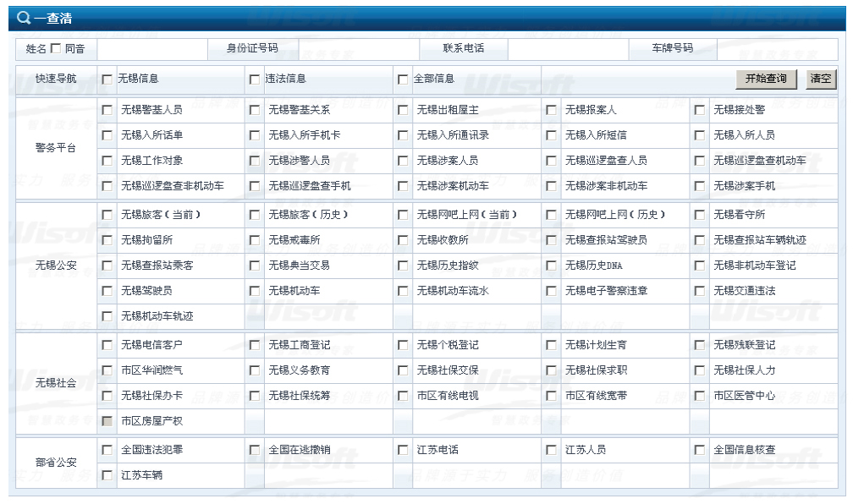Check the 江苏车辆 checkbox
853x504 pixels.
click(x=107, y=475)
